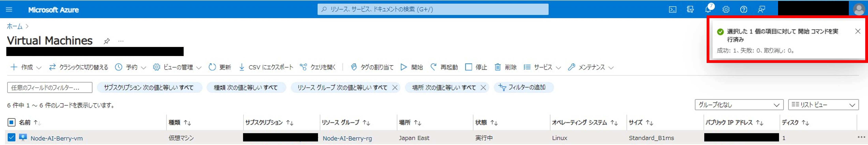
Task: Click the Standard_B1ms size cell
Action: click(x=651, y=138)
